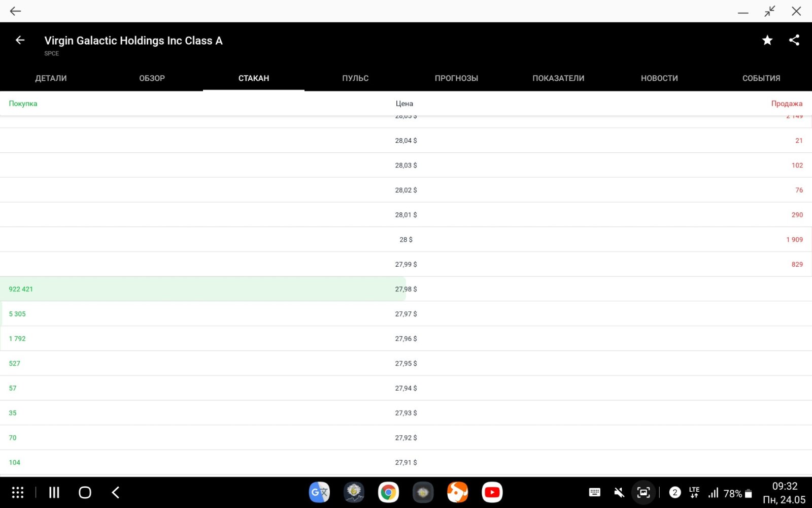Image resolution: width=812 pixels, height=508 pixels.
Task: Tap the SPCE ticker label
Action: [x=51, y=53]
